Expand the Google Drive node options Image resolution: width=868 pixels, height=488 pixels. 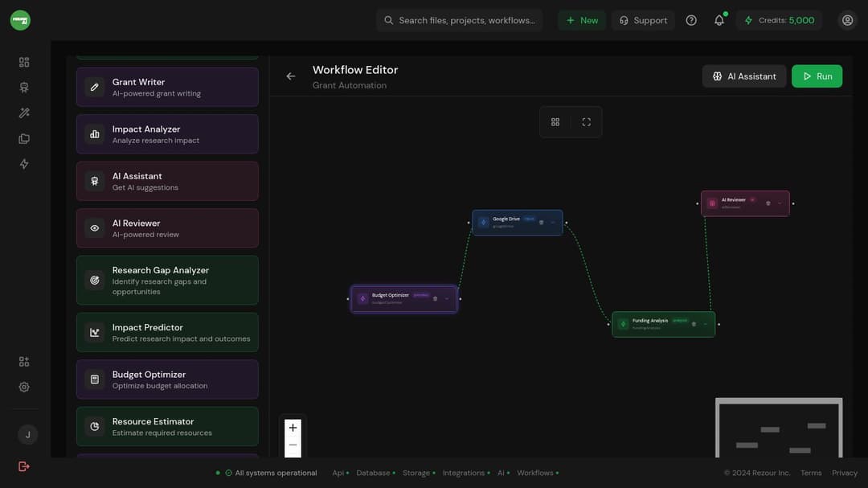pos(553,222)
